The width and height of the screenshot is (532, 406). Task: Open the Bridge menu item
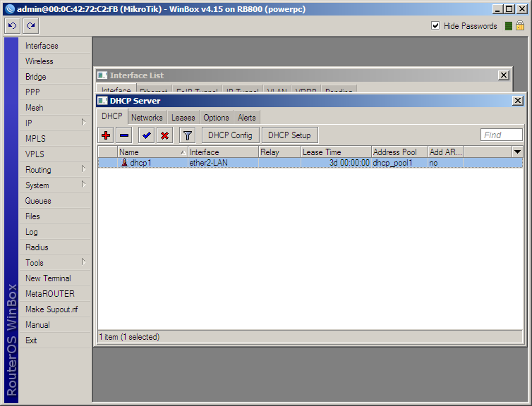pyautogui.click(x=55, y=77)
